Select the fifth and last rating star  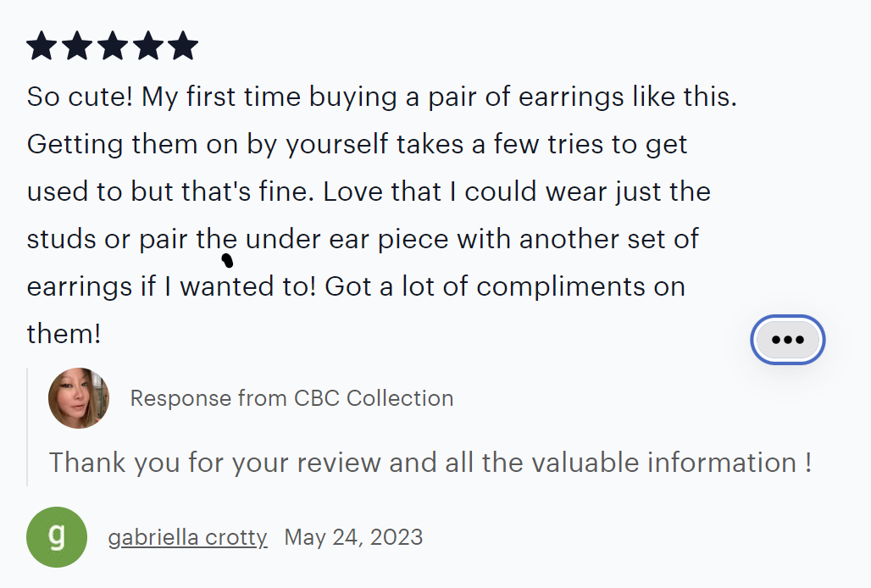(183, 46)
